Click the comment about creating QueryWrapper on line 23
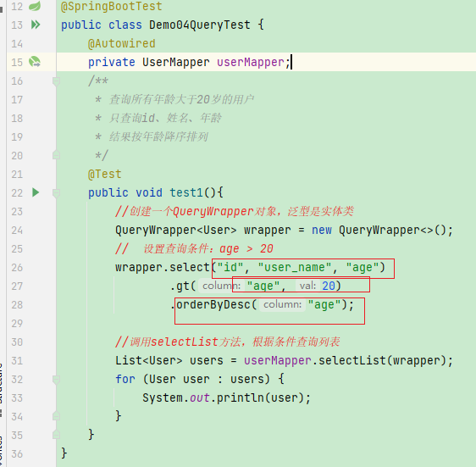The height and width of the screenshot is (467, 476). tap(234, 212)
